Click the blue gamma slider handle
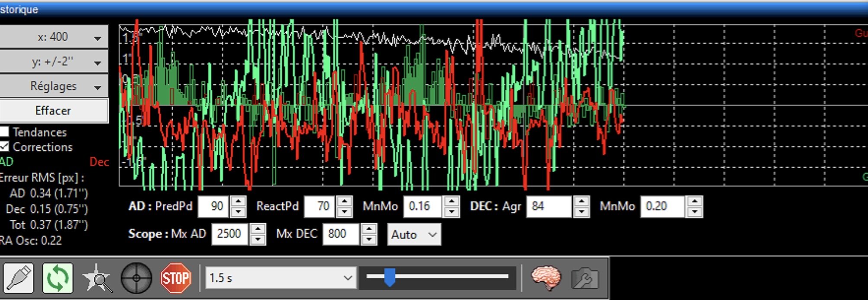 pyautogui.click(x=390, y=277)
